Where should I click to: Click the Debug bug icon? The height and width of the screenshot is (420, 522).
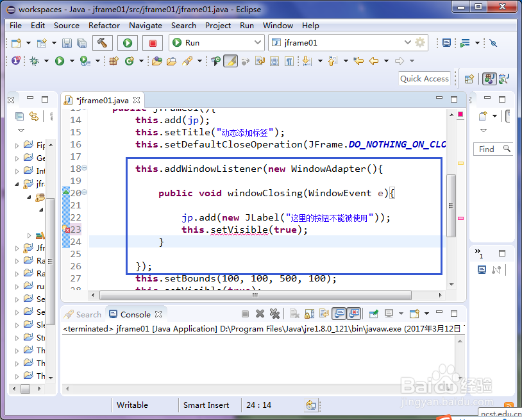(x=34, y=61)
